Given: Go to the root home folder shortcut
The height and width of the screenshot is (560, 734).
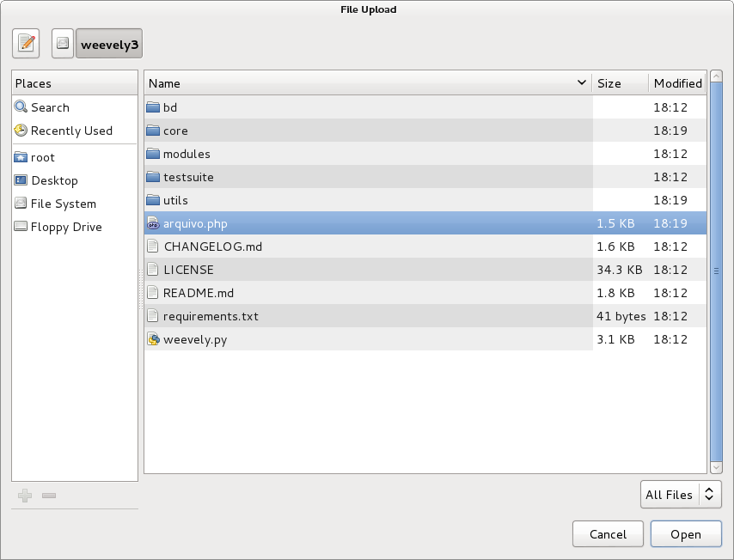Looking at the screenshot, I should [x=43, y=157].
